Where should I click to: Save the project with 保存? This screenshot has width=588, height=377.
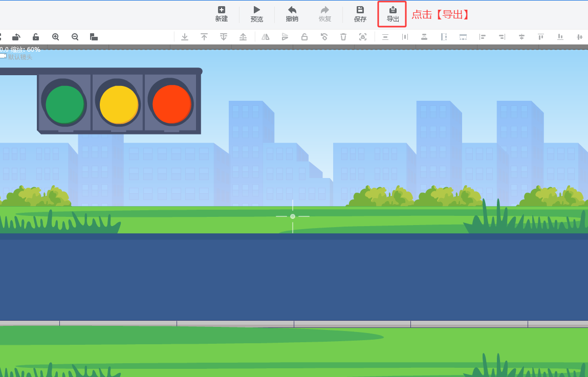[360, 14]
